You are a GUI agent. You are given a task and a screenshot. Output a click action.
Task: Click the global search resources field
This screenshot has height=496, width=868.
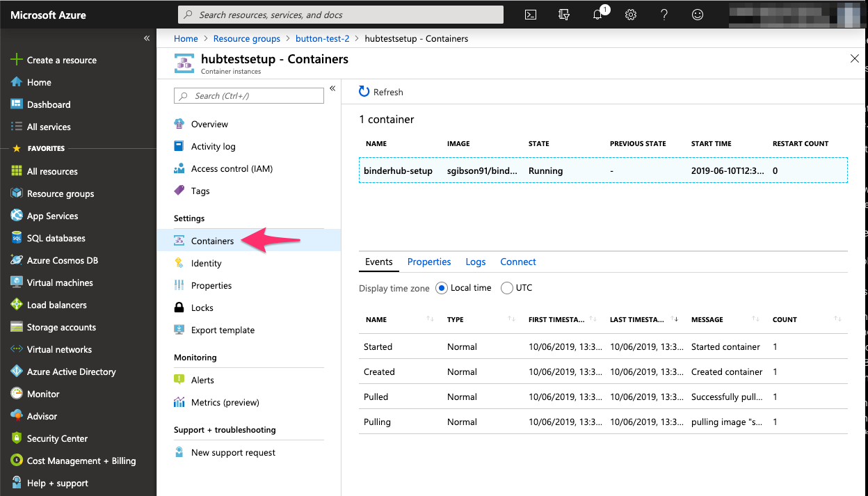[341, 15]
